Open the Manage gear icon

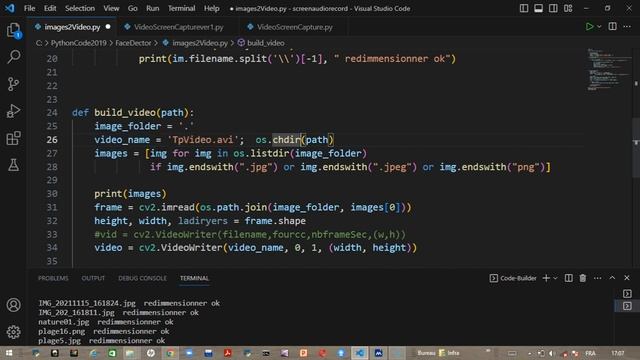(x=13, y=332)
